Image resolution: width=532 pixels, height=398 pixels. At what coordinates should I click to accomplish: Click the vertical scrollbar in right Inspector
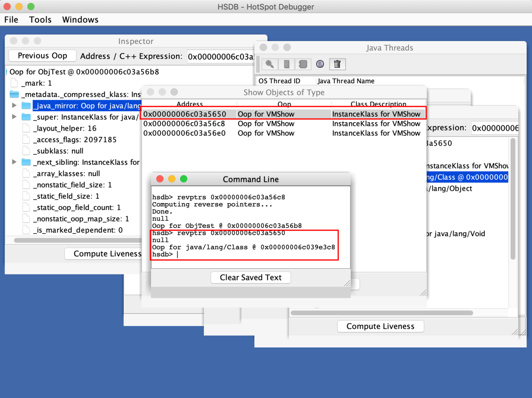tap(513, 198)
